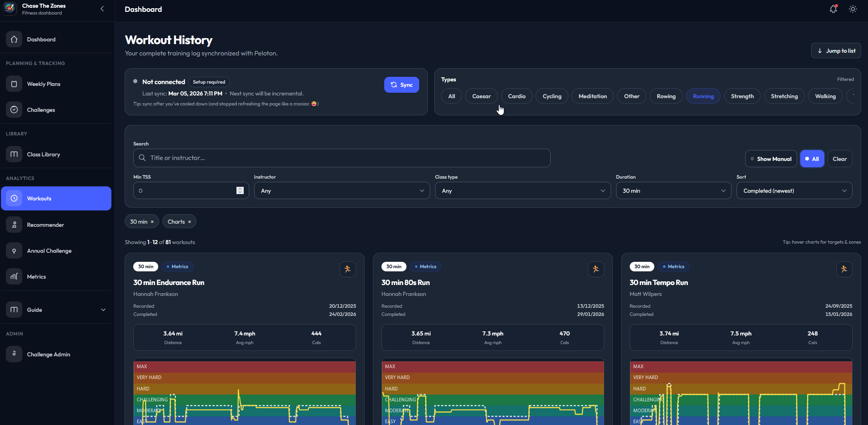Select the All toggle next to Clear
868x425 pixels.
812,159
